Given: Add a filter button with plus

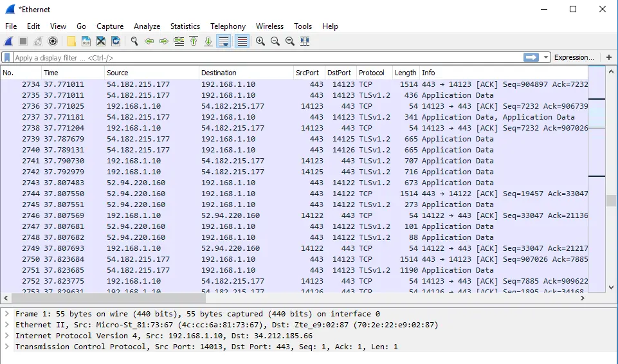Looking at the screenshot, I should (x=609, y=57).
